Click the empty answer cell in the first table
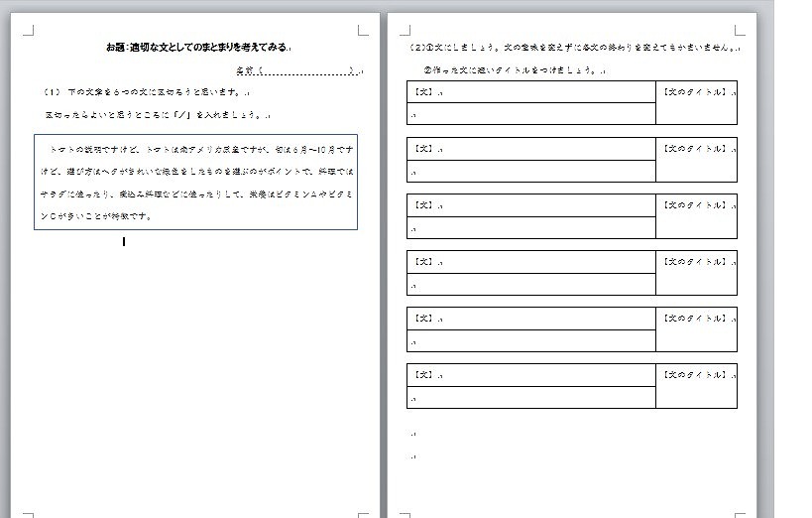This screenshot has height=518, width=812. (530, 114)
